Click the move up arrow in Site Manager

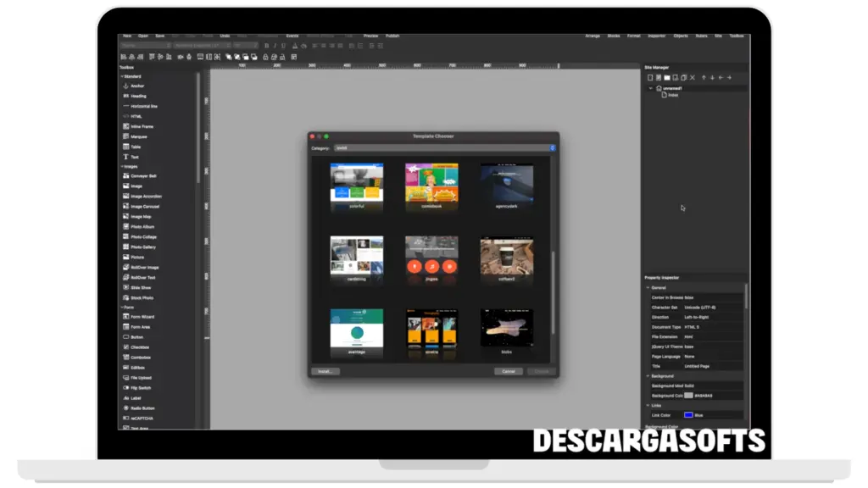[703, 78]
